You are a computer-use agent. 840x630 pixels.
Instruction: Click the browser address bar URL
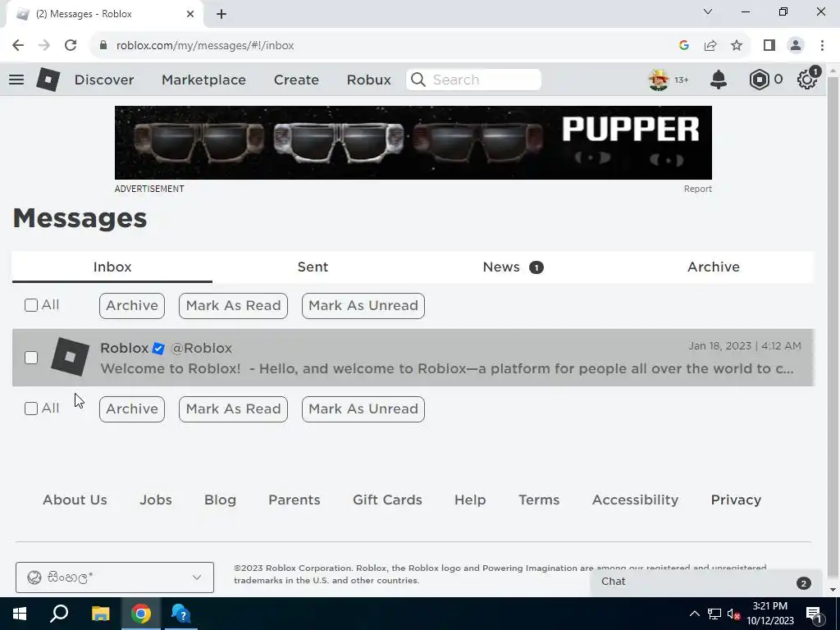[204, 46]
